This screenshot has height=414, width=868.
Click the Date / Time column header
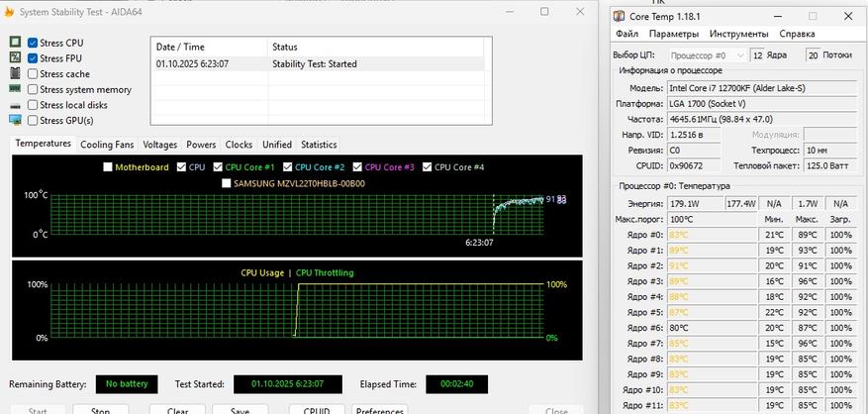209,48
